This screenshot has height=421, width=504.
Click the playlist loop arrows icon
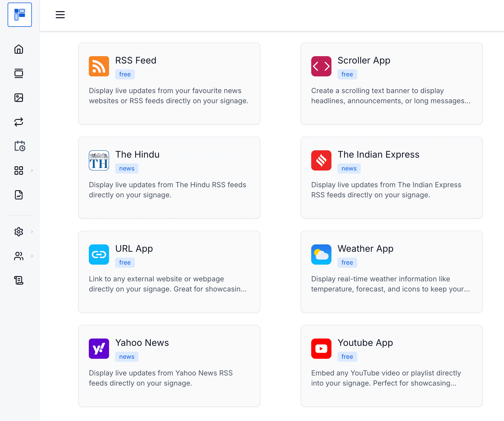tap(19, 122)
